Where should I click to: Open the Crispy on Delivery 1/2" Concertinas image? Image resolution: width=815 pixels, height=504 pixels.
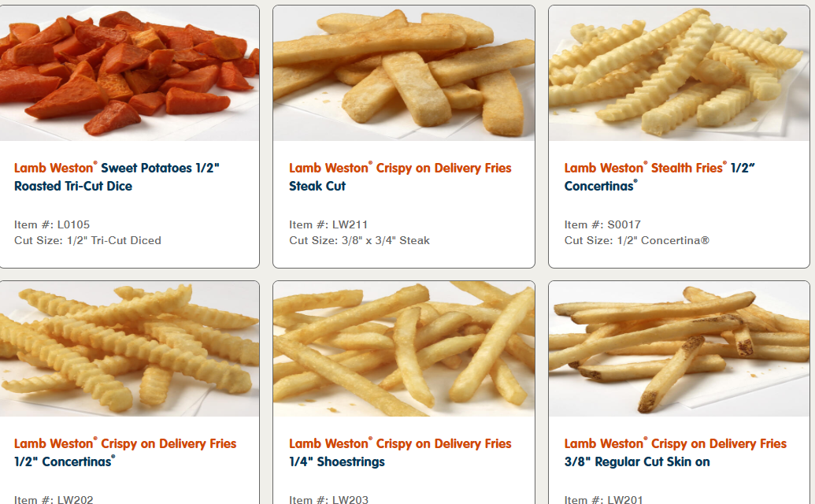click(129, 349)
